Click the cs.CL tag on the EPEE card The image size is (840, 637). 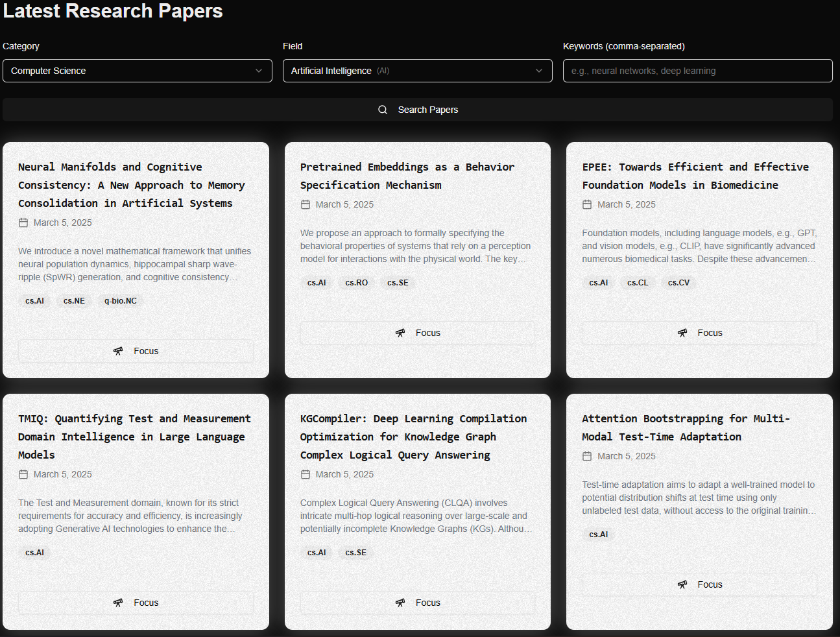pyautogui.click(x=637, y=282)
